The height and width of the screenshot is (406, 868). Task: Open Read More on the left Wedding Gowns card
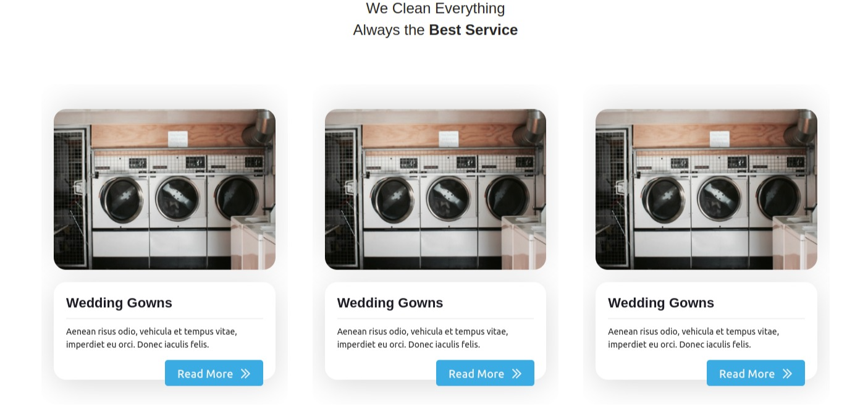pyautogui.click(x=214, y=373)
